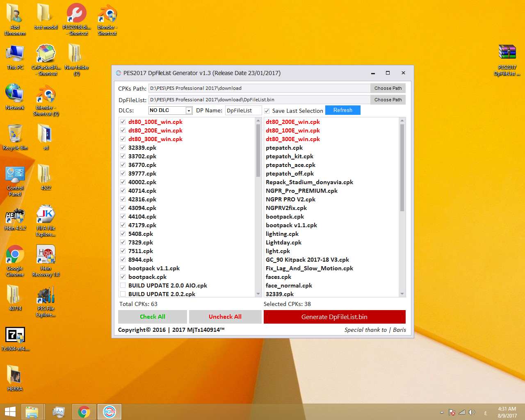Viewport: 525px width, 420px height.
Task: Click Choose Path for DpFileList
Action: click(388, 100)
